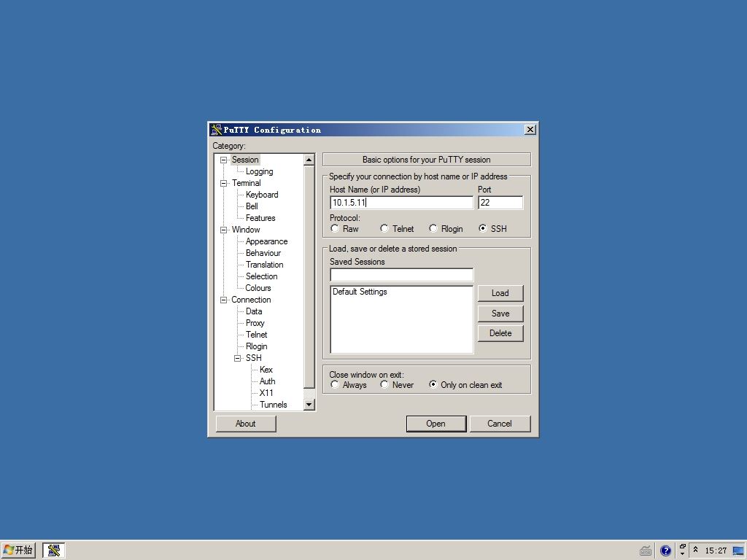Select Default Settings in sessions list

(x=360, y=292)
